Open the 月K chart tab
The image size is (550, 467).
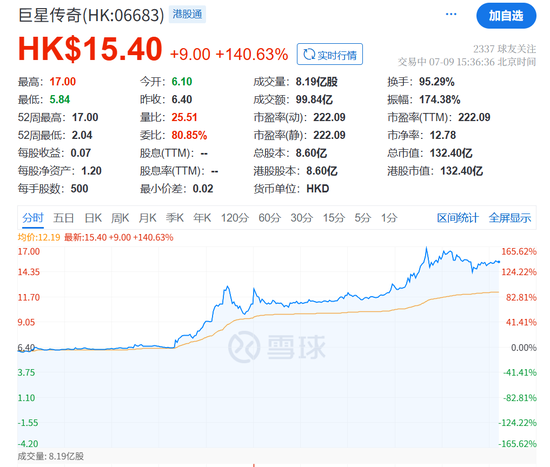[x=147, y=218]
